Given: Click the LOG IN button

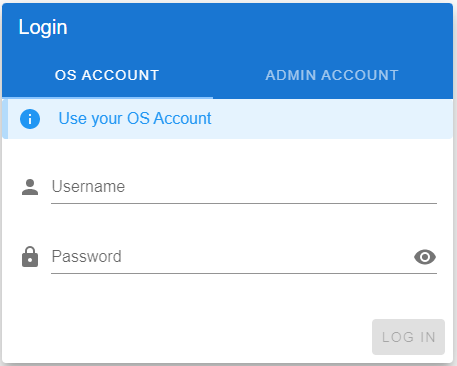Looking at the screenshot, I should pyautogui.click(x=408, y=337).
